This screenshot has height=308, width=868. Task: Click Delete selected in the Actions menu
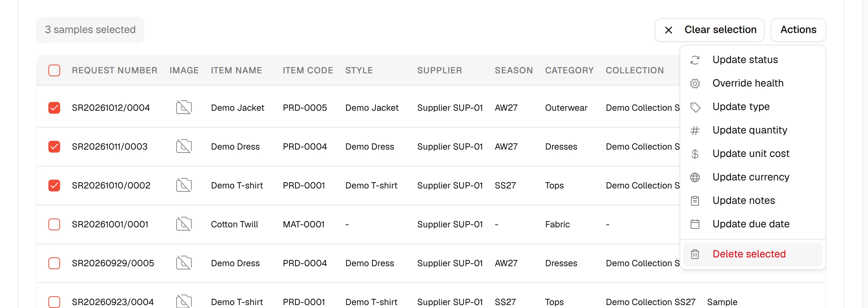[753, 254]
